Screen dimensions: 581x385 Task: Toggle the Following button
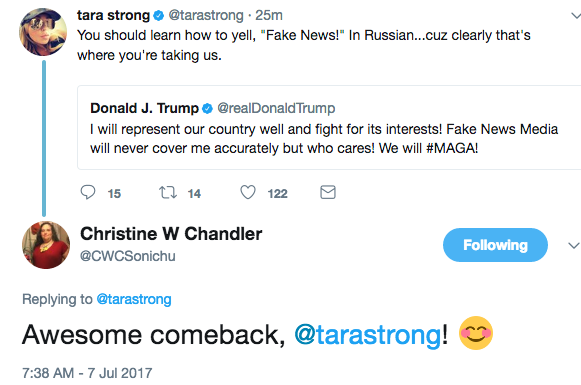click(x=495, y=245)
